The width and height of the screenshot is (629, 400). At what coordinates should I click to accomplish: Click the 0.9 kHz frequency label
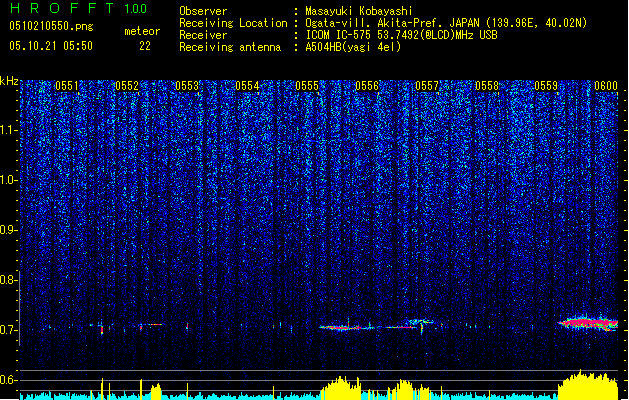click(x=8, y=230)
